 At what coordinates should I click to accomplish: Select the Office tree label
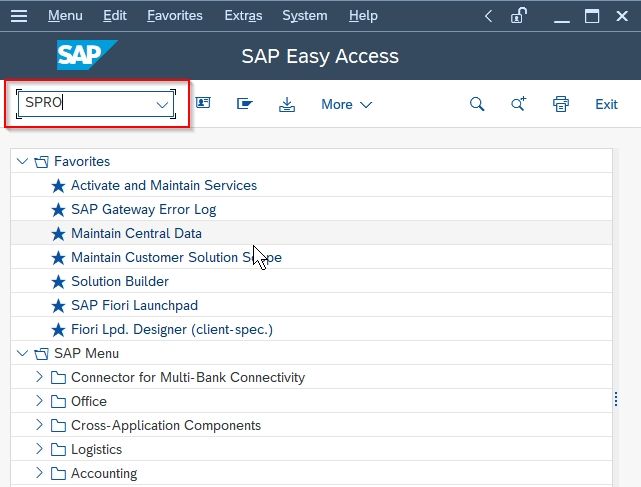(x=89, y=401)
